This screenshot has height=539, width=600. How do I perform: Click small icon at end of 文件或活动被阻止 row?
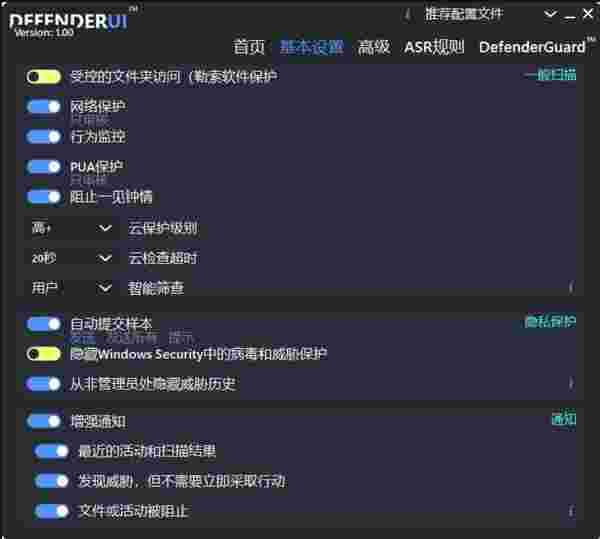click(571, 511)
